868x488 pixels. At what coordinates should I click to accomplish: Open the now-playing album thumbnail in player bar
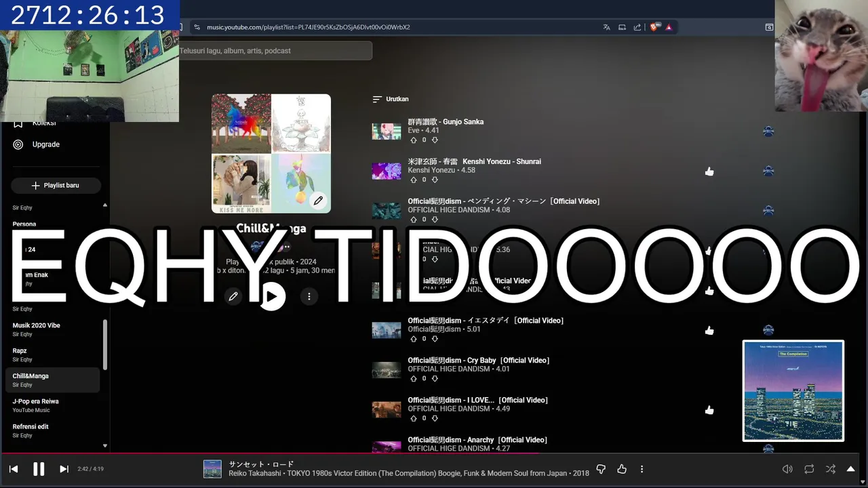[212, 469]
